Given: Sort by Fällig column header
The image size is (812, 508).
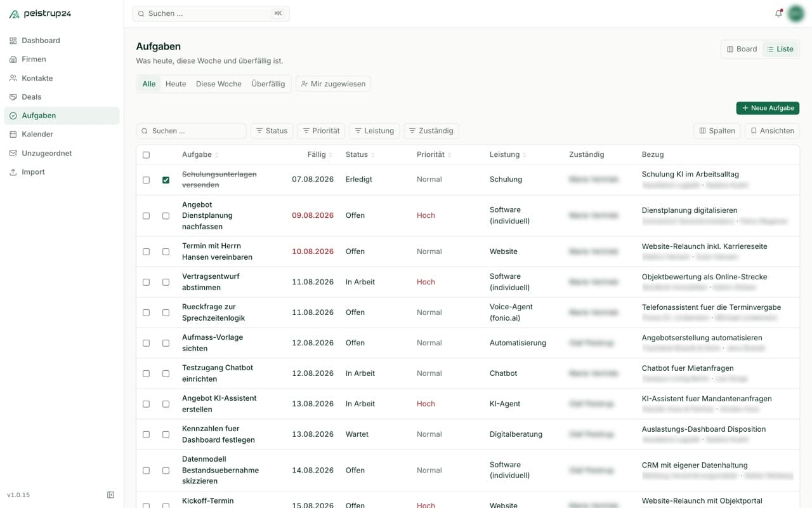Looking at the screenshot, I should pyautogui.click(x=320, y=154).
